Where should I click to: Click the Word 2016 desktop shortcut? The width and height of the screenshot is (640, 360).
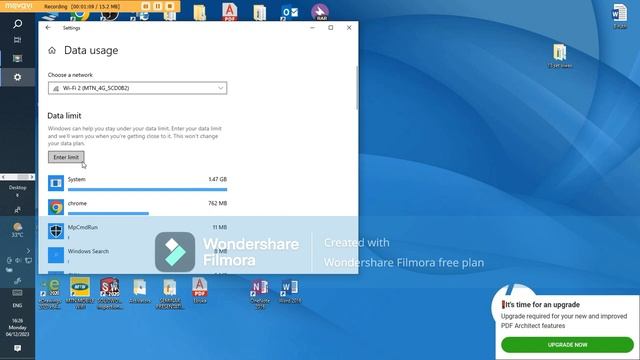point(290,291)
